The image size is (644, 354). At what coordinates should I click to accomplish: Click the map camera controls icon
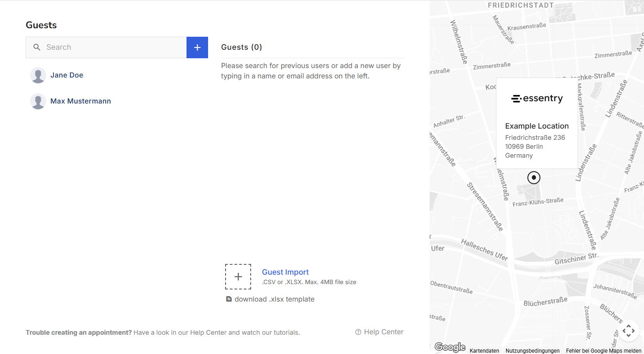[629, 331]
